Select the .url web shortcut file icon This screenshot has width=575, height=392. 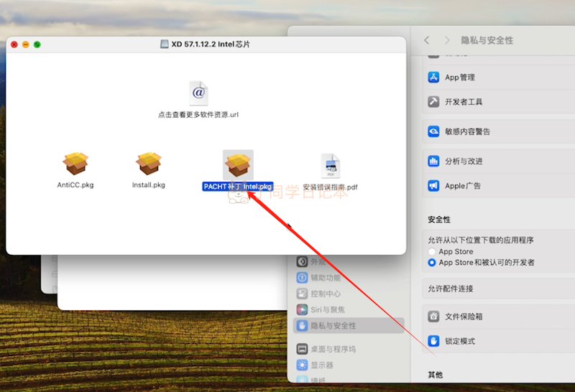tap(198, 93)
